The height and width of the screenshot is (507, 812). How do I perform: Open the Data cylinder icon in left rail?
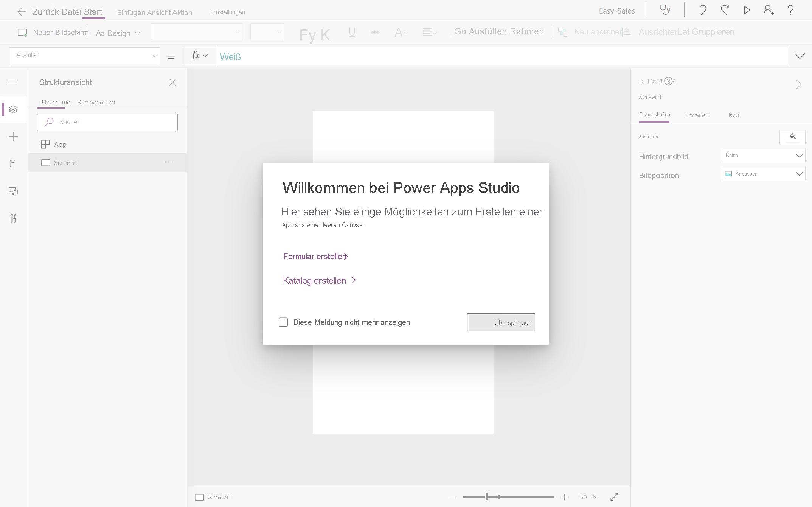pyautogui.click(x=13, y=164)
